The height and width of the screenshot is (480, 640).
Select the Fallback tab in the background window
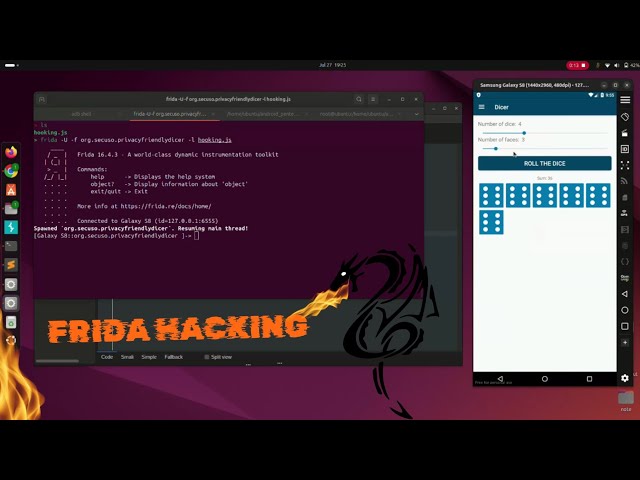pos(173,357)
